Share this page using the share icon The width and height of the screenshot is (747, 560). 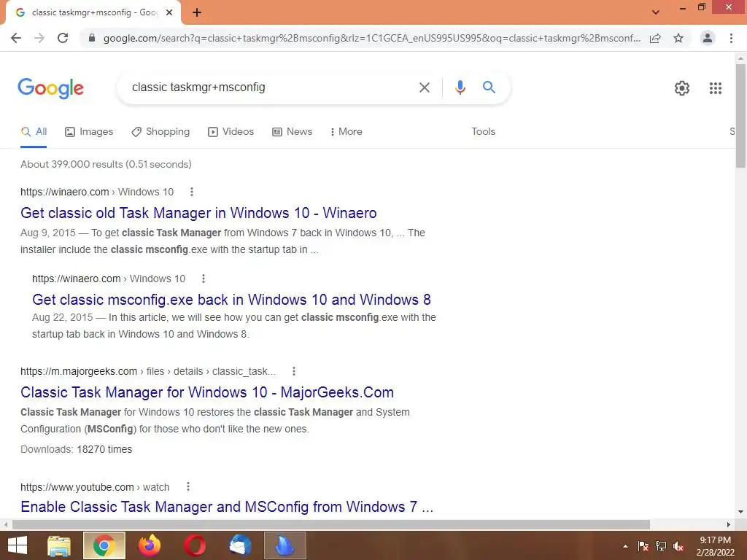point(655,38)
